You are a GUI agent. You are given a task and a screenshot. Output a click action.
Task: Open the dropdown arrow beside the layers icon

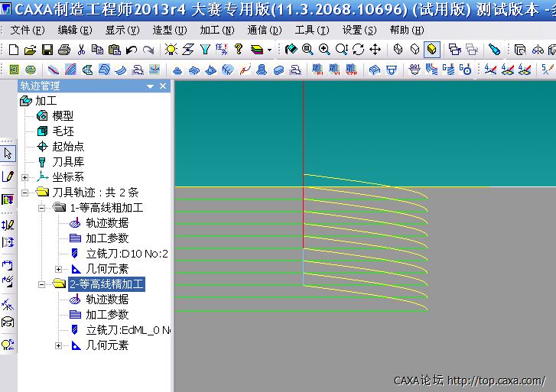[x=269, y=50]
